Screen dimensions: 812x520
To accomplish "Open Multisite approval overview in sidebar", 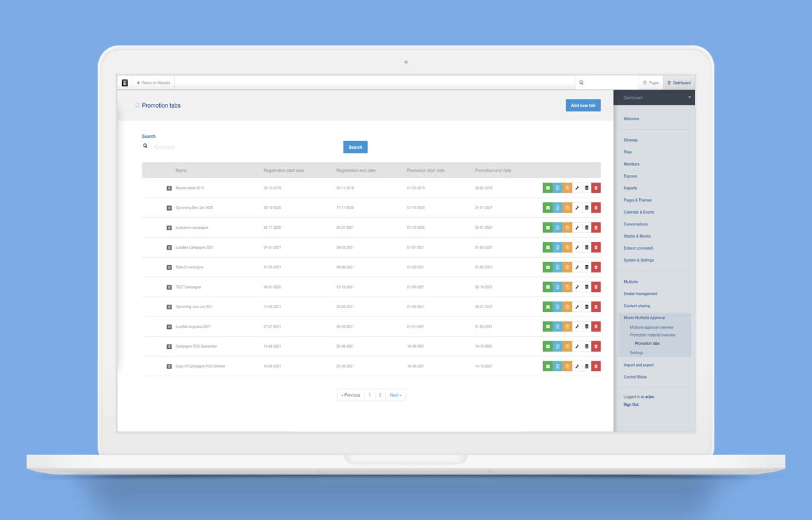I will click(x=652, y=328).
